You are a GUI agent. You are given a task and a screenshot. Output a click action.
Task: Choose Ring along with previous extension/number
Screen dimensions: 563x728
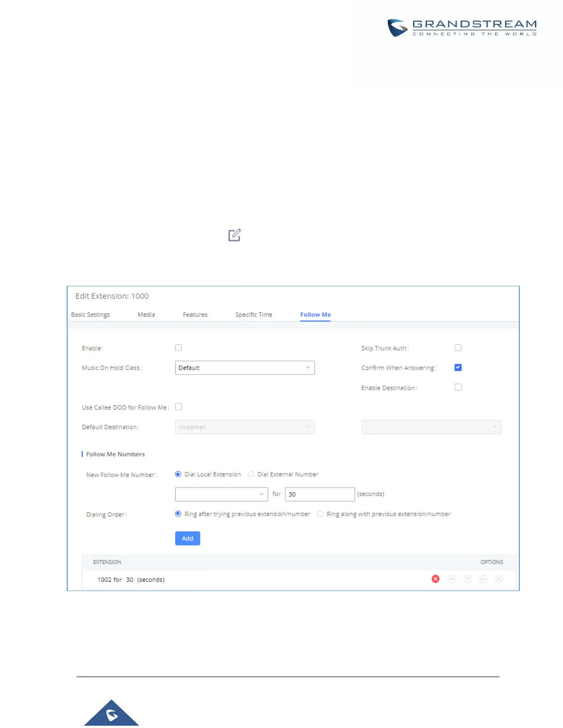pos(320,514)
